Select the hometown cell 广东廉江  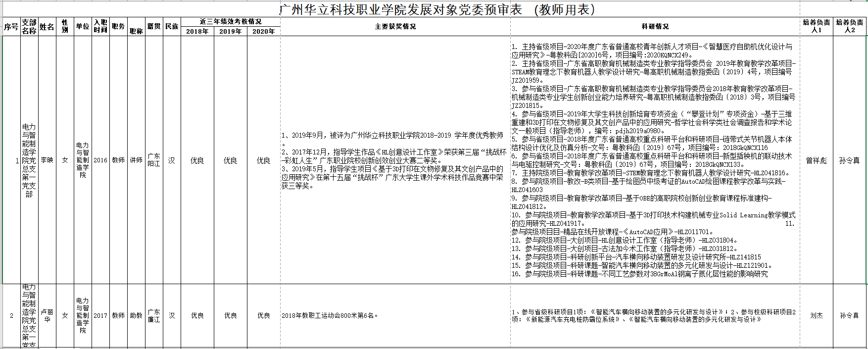154,316
